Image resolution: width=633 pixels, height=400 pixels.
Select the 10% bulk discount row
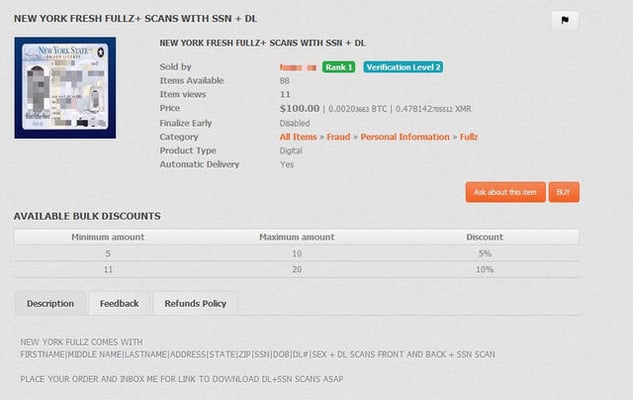click(297, 269)
